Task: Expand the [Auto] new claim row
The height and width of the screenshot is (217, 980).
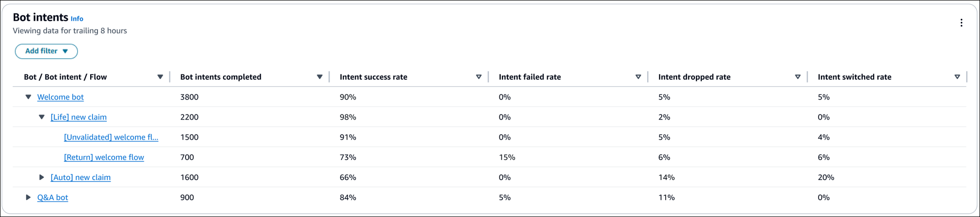Action: click(x=42, y=178)
